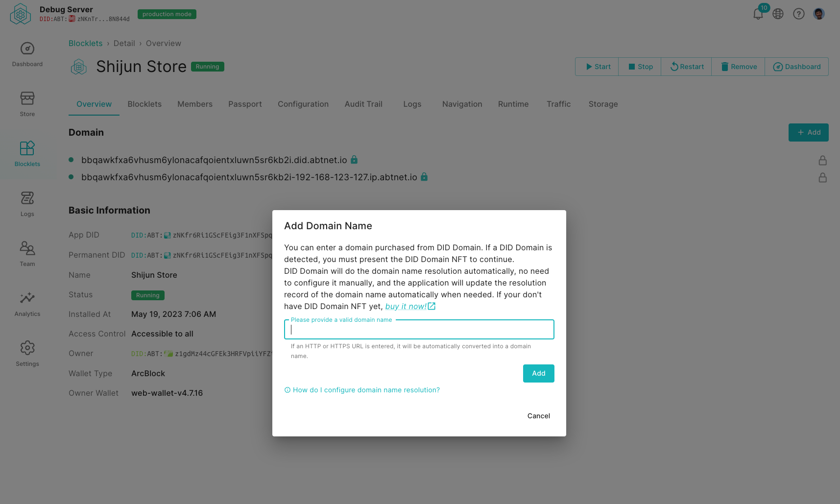Viewport: 840px width, 504px height.
Task: Open the Store section in the sidebar
Action: 27,104
